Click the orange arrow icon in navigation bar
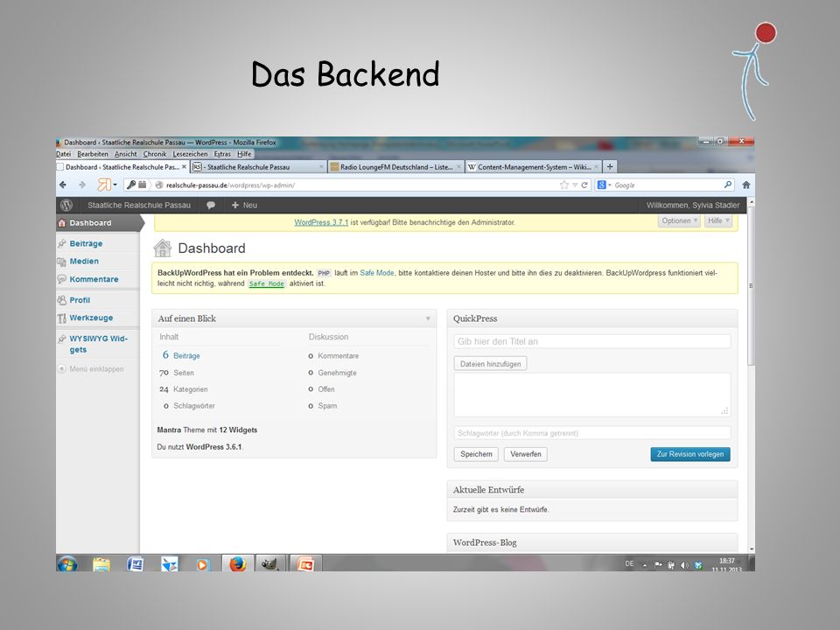Screen dimensions: 840x630 click(x=104, y=185)
